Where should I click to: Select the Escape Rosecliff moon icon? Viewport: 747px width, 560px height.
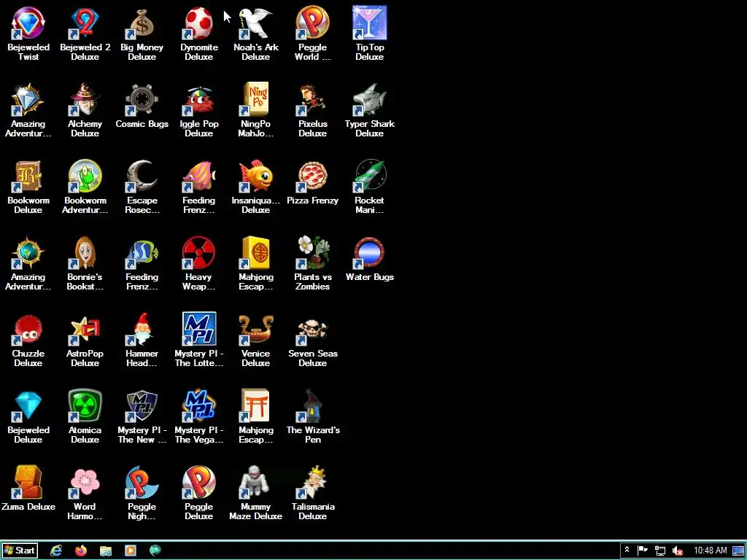tap(142, 176)
